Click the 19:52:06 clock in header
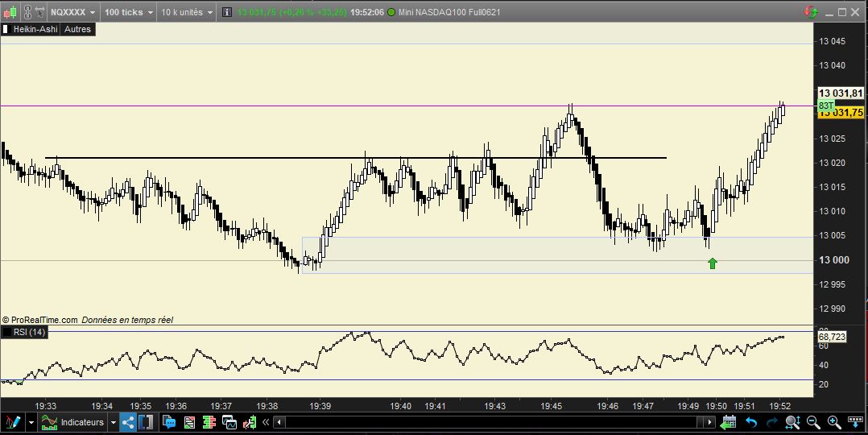Image resolution: width=868 pixels, height=435 pixels. [366, 11]
